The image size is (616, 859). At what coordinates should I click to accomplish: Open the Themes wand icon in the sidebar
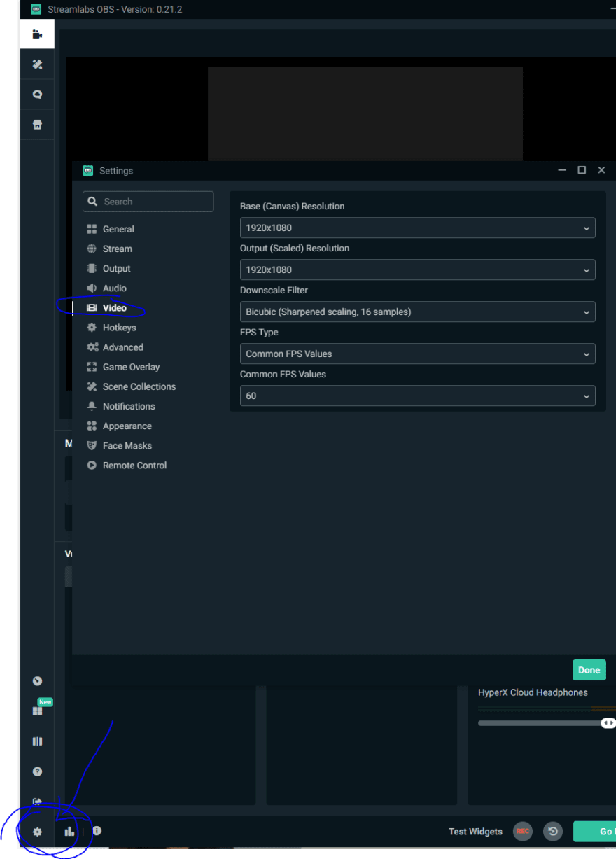[x=37, y=64]
